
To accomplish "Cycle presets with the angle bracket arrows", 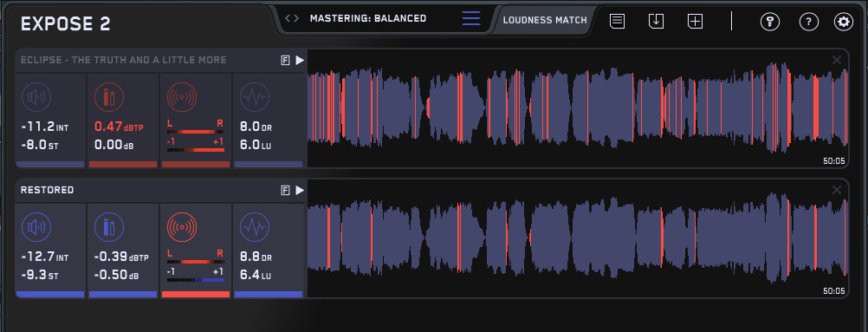I will point(292,18).
